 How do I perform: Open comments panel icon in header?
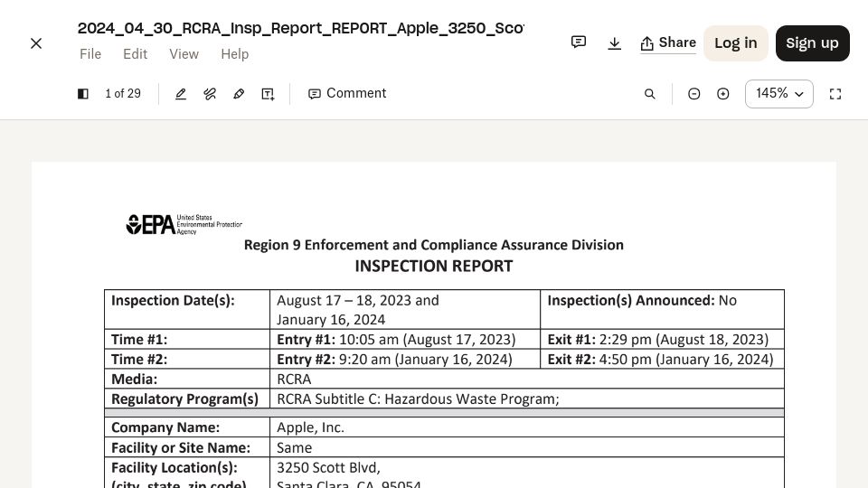pos(579,42)
